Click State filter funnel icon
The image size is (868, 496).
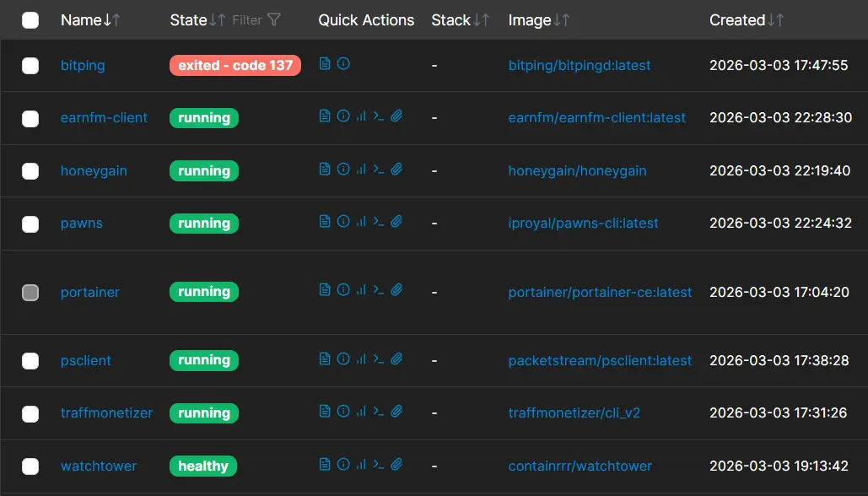point(274,20)
